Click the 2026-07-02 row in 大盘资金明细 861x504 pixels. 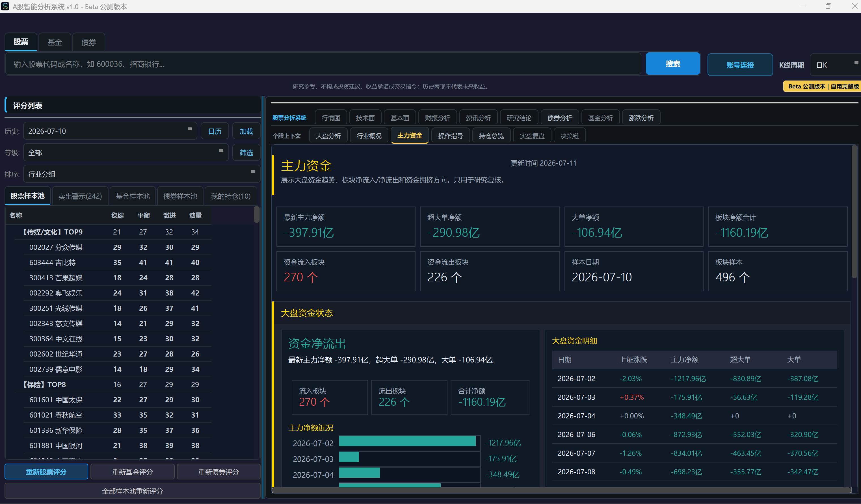click(x=694, y=379)
